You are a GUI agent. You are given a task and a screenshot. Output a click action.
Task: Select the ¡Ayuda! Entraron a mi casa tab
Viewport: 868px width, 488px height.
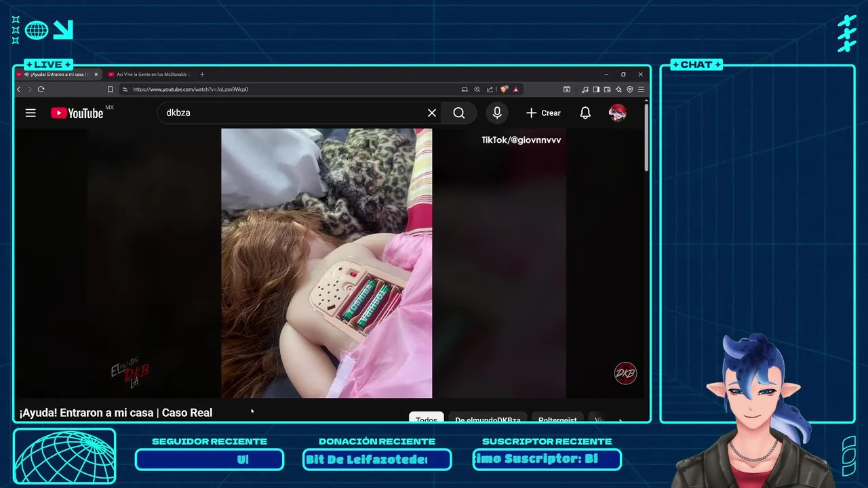coord(58,75)
